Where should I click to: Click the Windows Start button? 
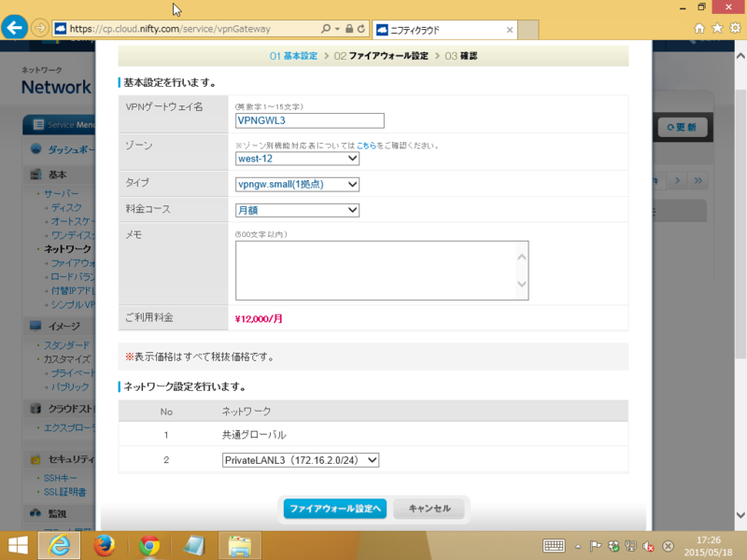pyautogui.click(x=18, y=545)
